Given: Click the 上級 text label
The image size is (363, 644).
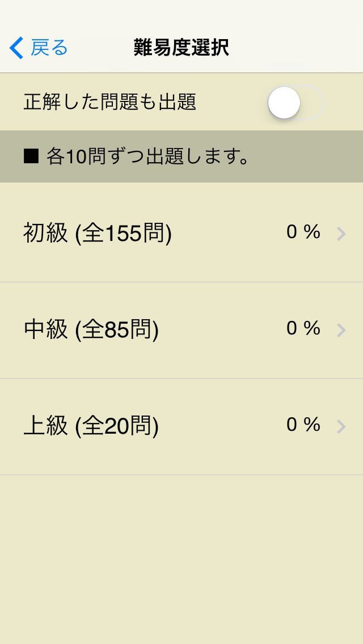Looking at the screenshot, I should [45, 426].
